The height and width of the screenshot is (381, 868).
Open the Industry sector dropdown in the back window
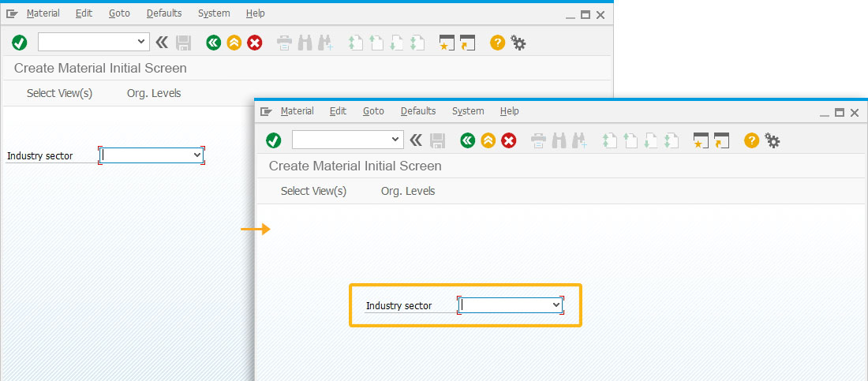(197, 155)
